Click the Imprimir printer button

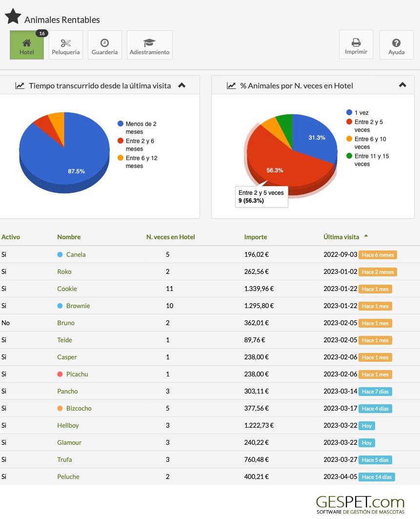point(356,45)
